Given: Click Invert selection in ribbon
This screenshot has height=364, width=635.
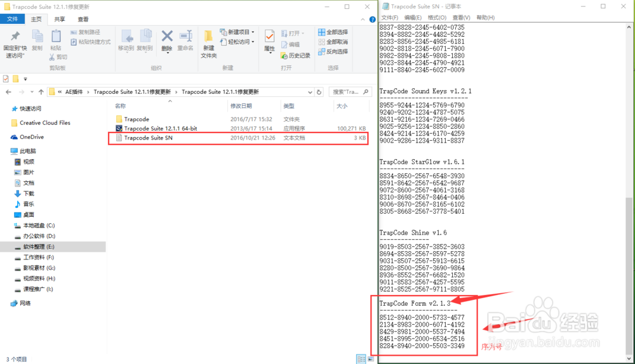Looking at the screenshot, I should 333,51.
